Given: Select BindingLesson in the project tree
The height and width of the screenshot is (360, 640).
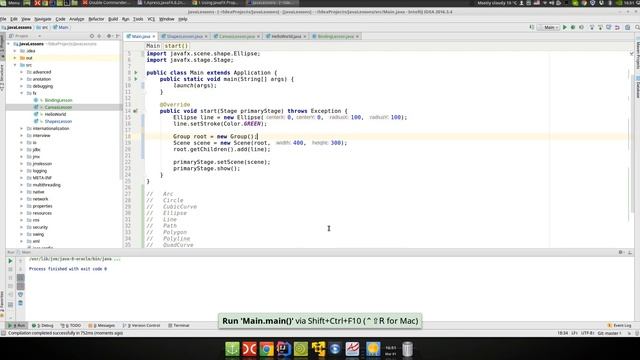Looking at the screenshot, I should click(58, 100).
